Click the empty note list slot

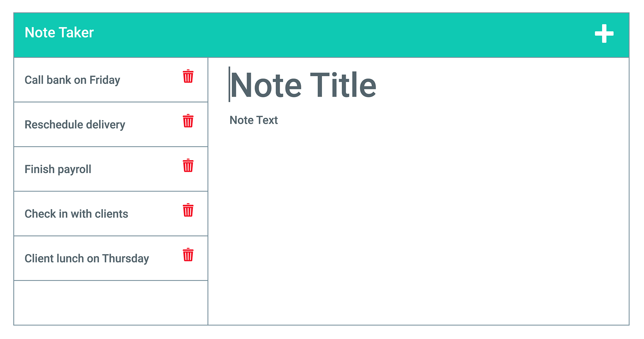click(x=111, y=303)
